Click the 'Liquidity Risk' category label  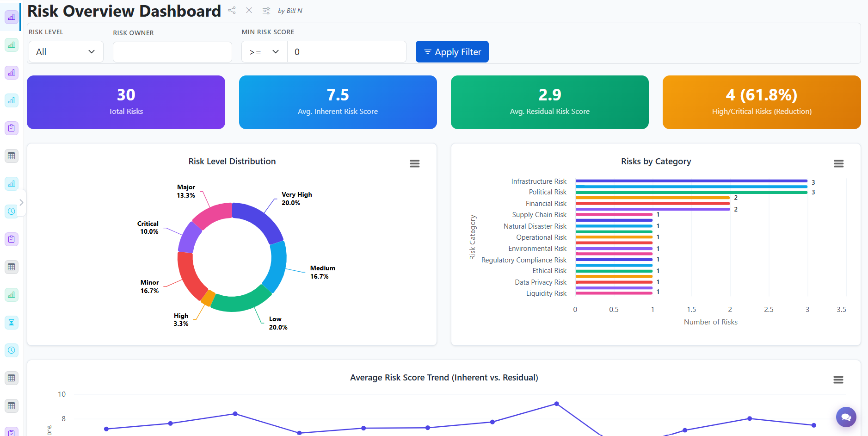click(x=546, y=293)
